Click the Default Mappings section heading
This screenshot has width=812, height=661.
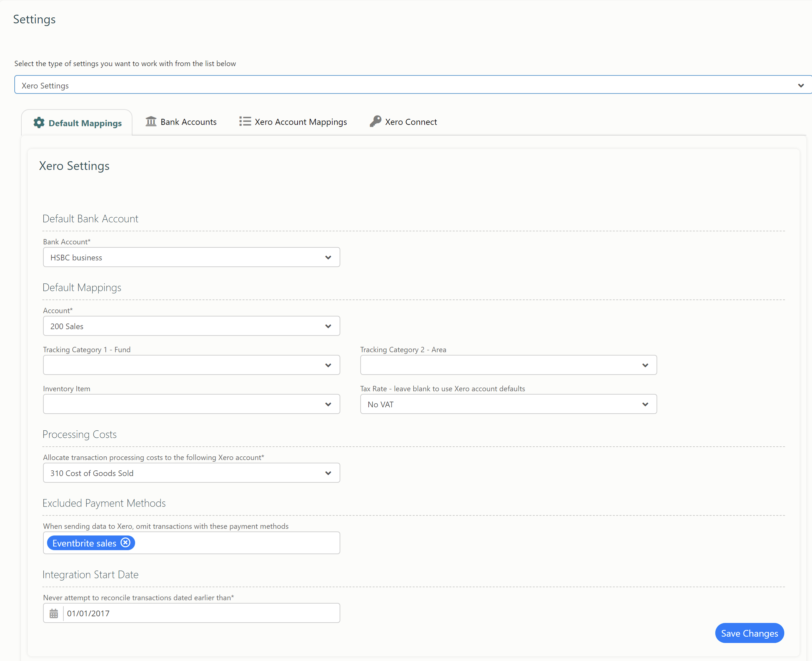(x=82, y=287)
